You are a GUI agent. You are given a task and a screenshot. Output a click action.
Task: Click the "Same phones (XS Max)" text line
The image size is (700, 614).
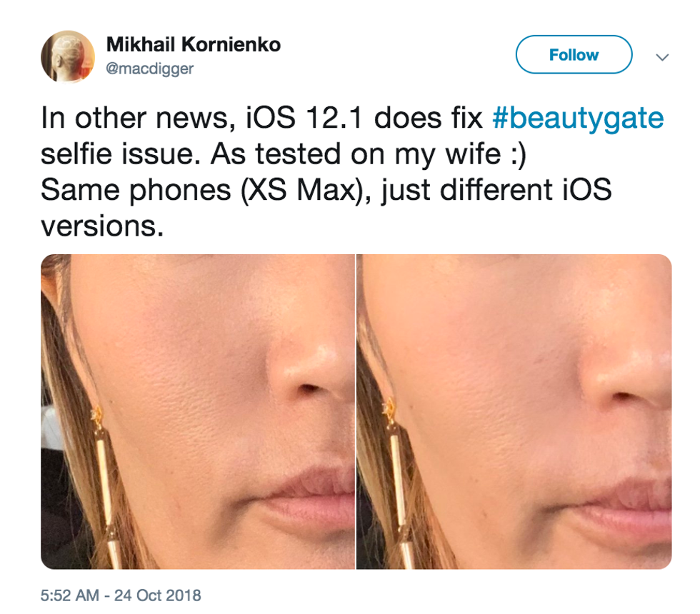(326, 190)
